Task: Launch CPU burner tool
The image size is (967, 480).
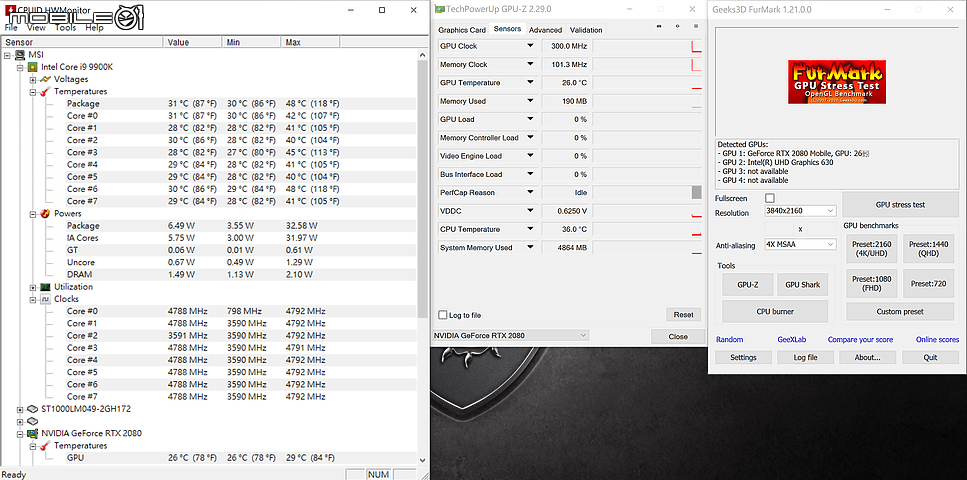Action: [x=775, y=312]
